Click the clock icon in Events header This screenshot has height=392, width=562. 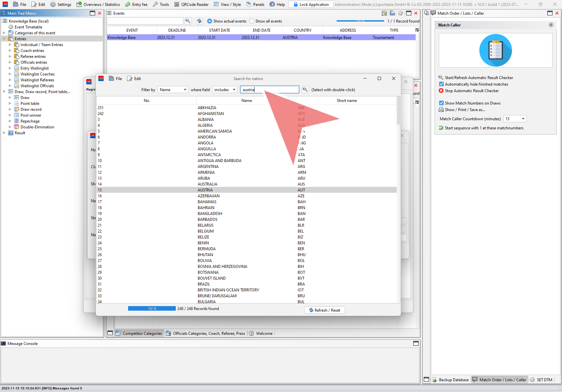(401, 13)
